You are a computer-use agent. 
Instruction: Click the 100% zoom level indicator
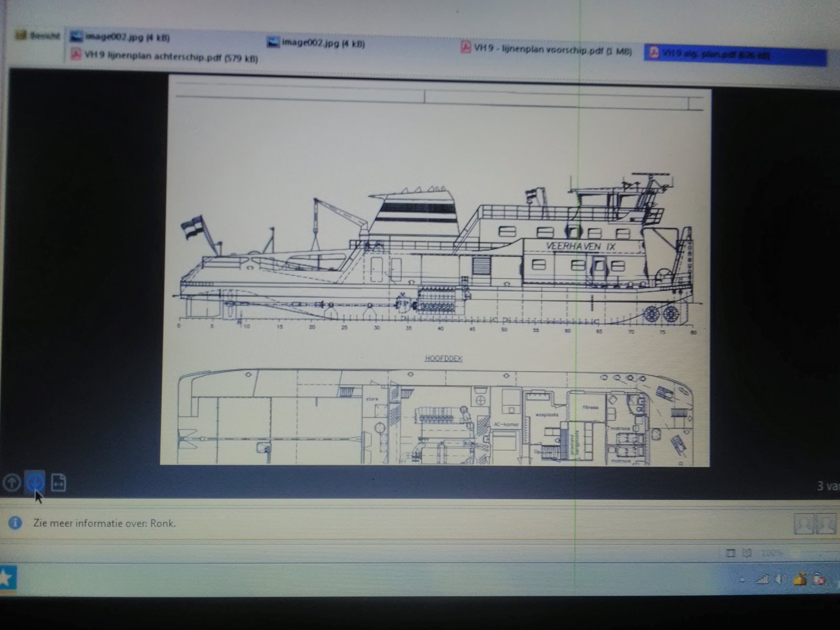[772, 553]
